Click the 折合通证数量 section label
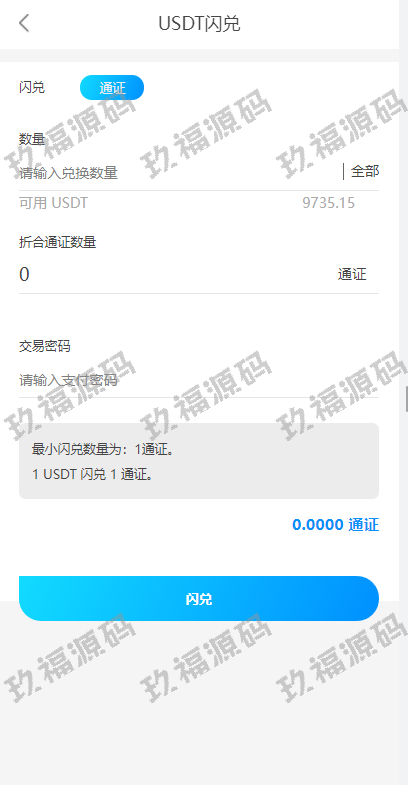Viewport: 408px width, 785px height. point(58,242)
